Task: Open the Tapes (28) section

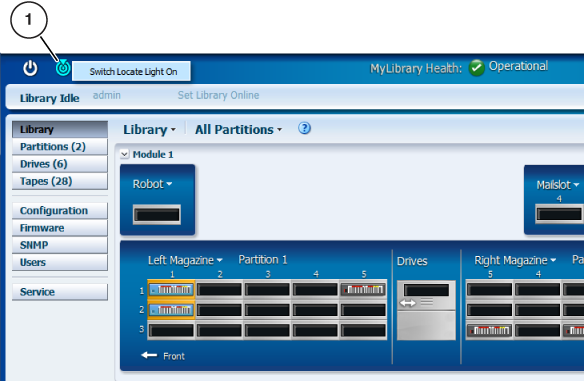Action: (x=60, y=181)
